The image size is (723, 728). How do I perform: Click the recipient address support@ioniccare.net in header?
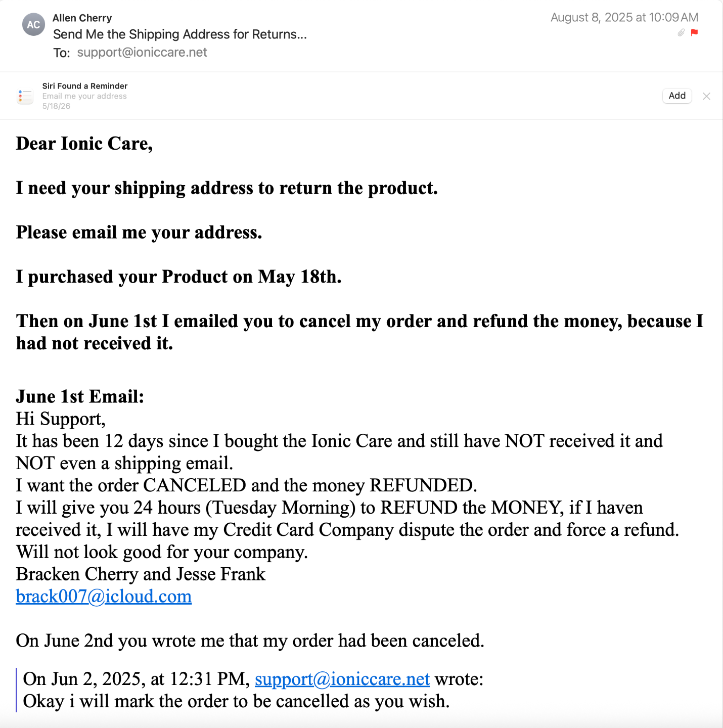[142, 53]
